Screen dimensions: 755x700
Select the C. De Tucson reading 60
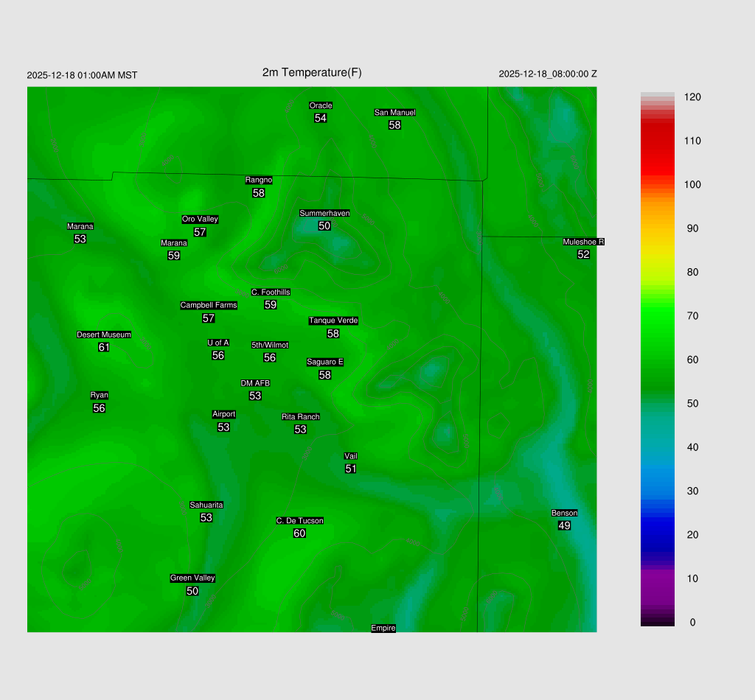coord(299,533)
